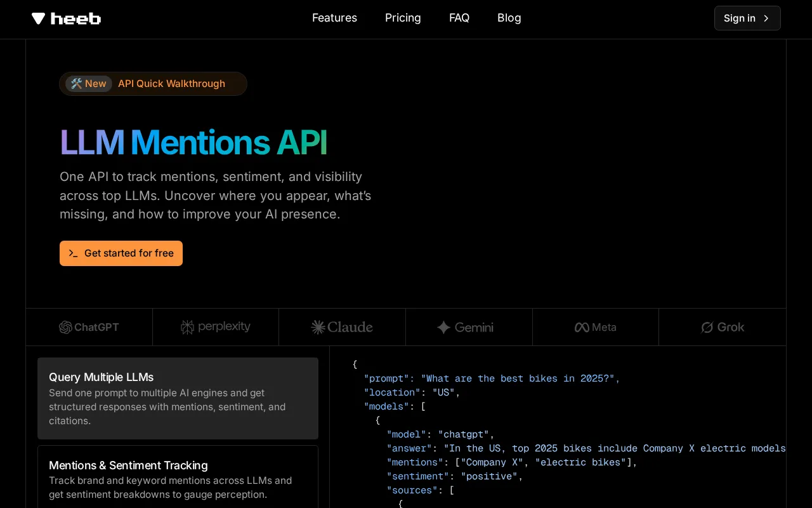Click the heeb logo in the header
The height and width of the screenshot is (508, 812).
66,18
